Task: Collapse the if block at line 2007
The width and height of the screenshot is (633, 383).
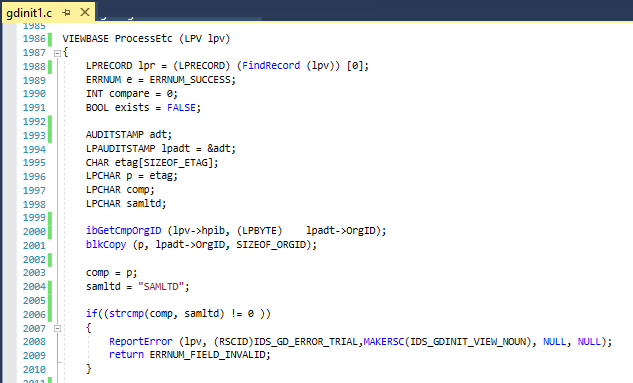Action: point(57,329)
